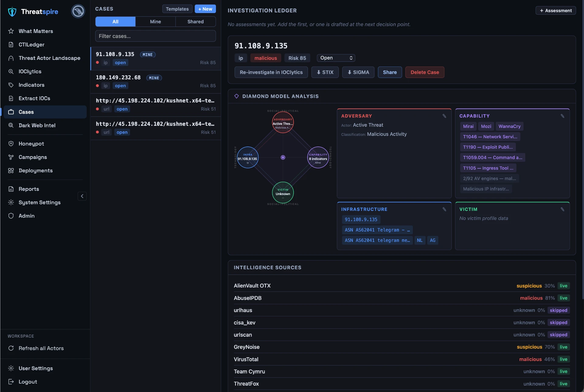Open the Extract IOCs menu item
The width and height of the screenshot is (584, 392).
pos(45,98)
